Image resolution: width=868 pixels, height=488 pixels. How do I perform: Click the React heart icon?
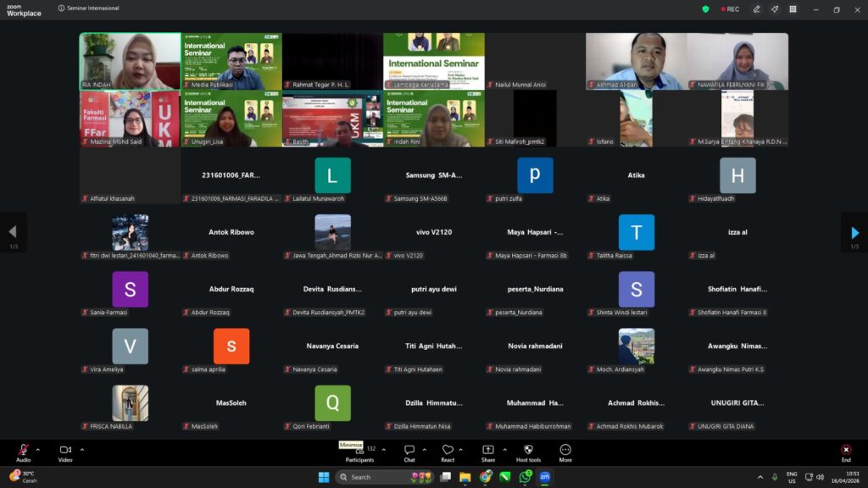[x=448, y=450]
